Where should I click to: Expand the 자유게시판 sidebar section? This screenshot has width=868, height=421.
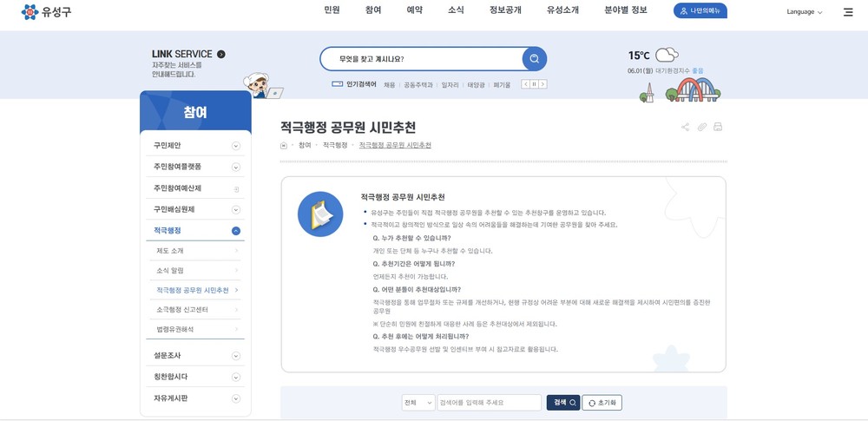point(236,398)
